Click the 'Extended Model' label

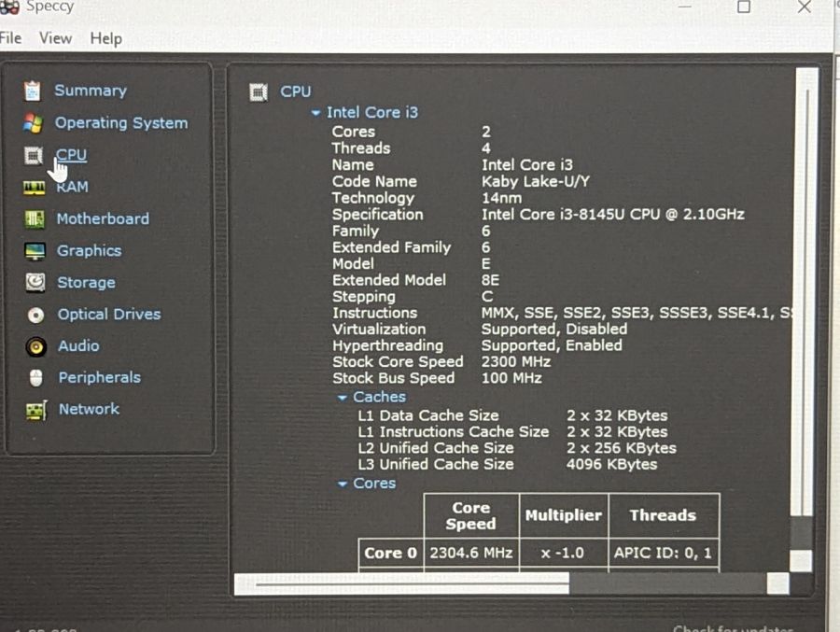[389, 280]
